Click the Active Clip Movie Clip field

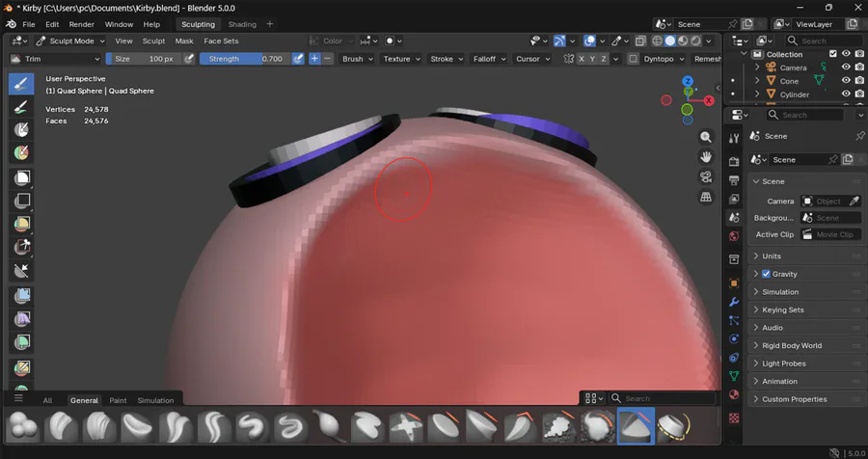point(831,234)
